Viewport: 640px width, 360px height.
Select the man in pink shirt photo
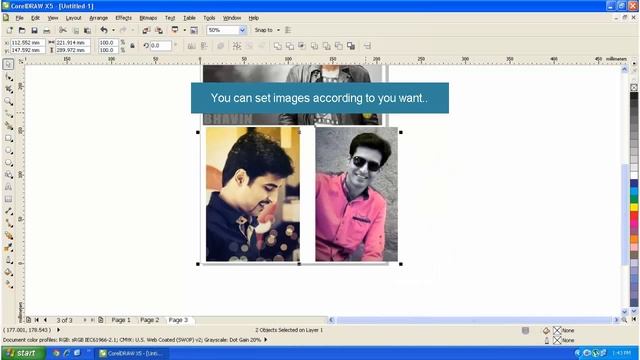[x=356, y=194]
